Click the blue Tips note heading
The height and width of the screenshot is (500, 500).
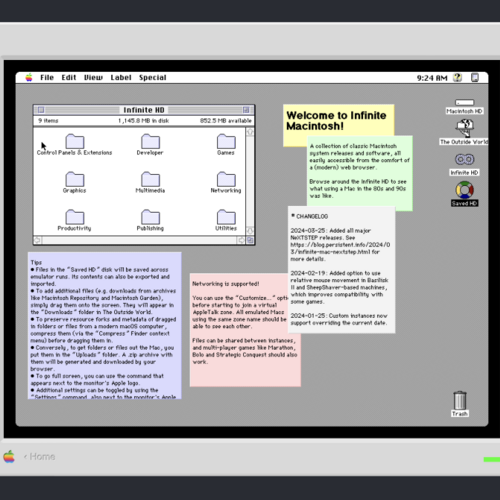tap(36, 262)
